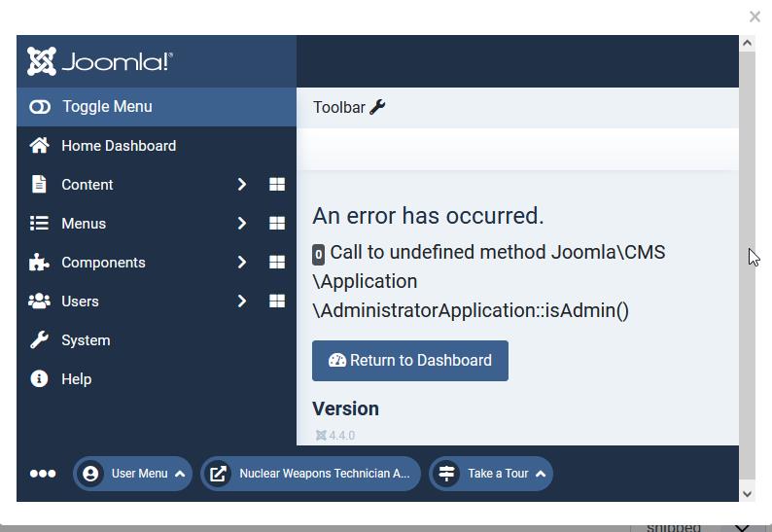Click the 'Call to undefined method' error message
Image resolution: width=772 pixels, height=532 pixels.
[489, 281]
